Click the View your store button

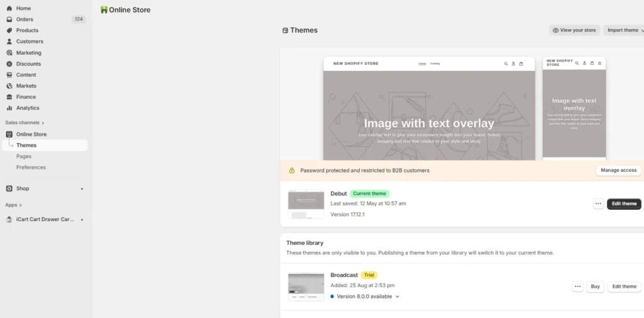point(575,30)
